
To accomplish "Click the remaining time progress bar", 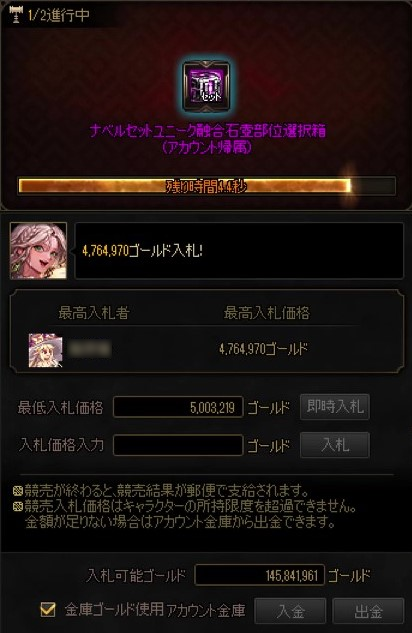I will pos(207,186).
